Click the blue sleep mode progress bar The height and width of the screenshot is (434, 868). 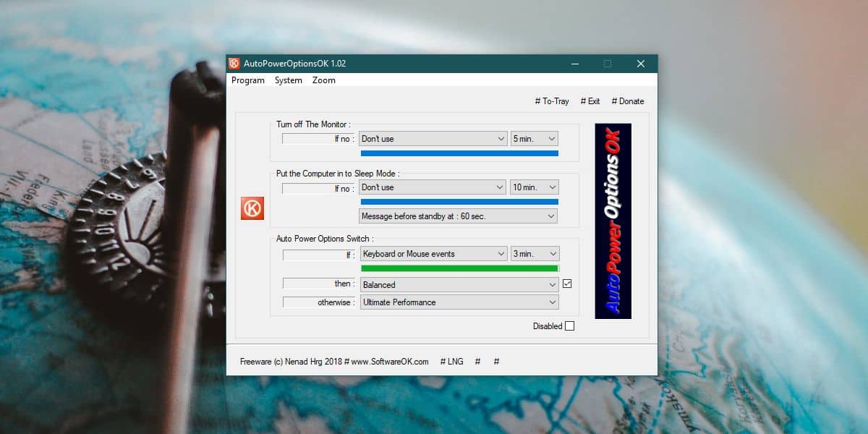[459, 202]
